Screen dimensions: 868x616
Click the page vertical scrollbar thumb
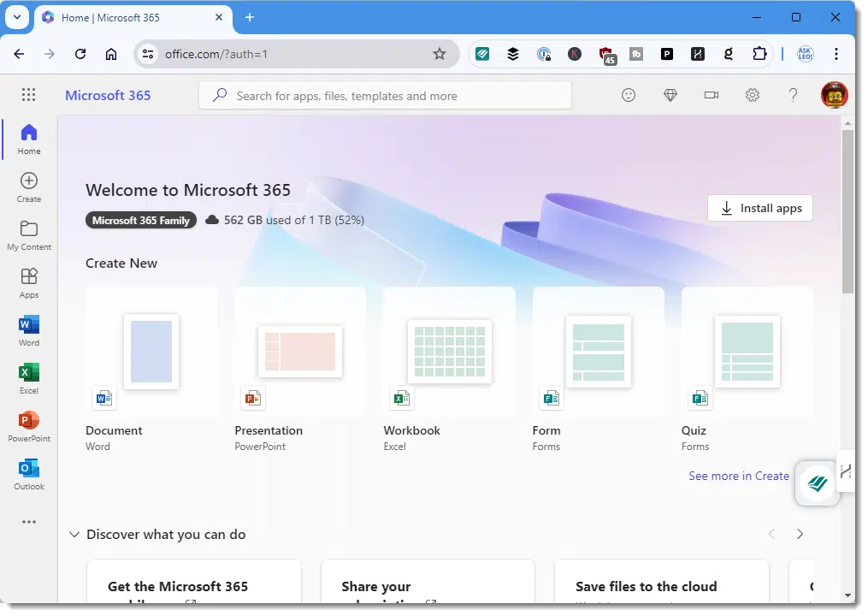(x=847, y=210)
